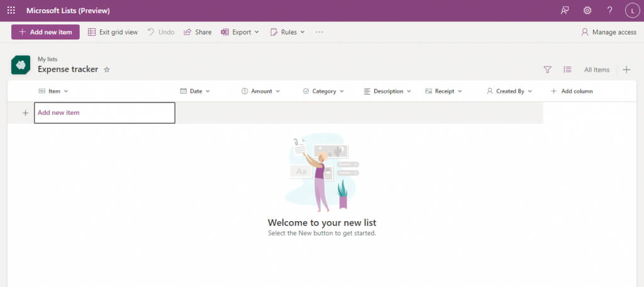644x287 pixels.
Task: Click the more options ellipsis in toolbar
Action: coord(319,32)
